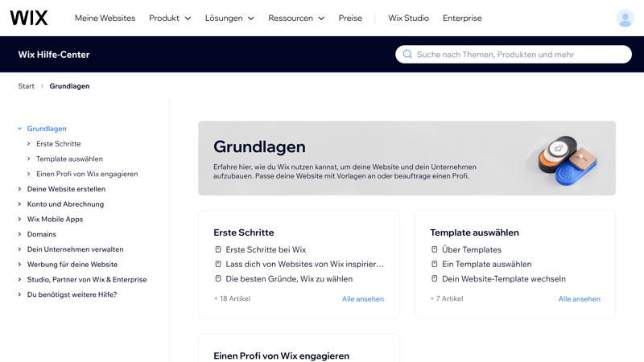Open the Ressourcen dropdown menu

coord(296,18)
